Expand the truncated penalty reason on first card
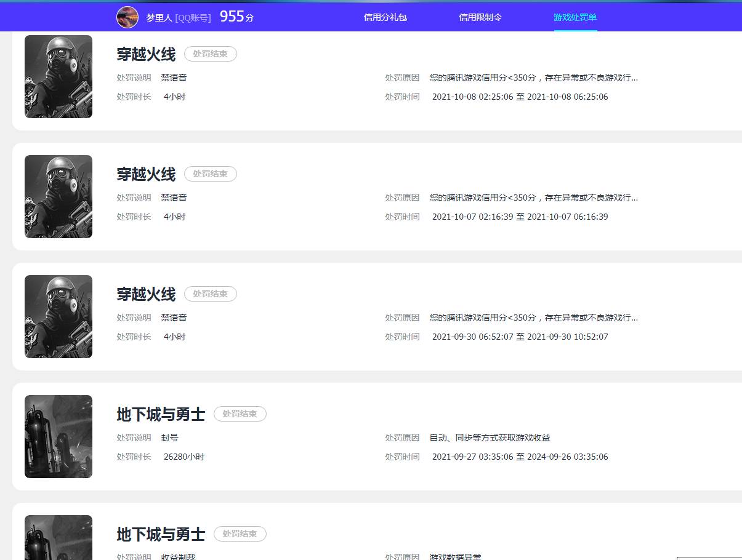This screenshot has height=560, width=742. (533, 78)
